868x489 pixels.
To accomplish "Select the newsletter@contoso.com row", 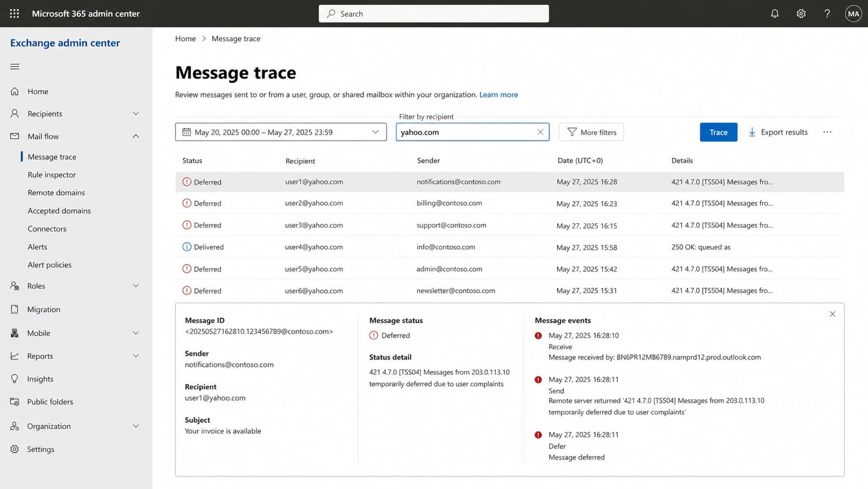I will point(510,290).
